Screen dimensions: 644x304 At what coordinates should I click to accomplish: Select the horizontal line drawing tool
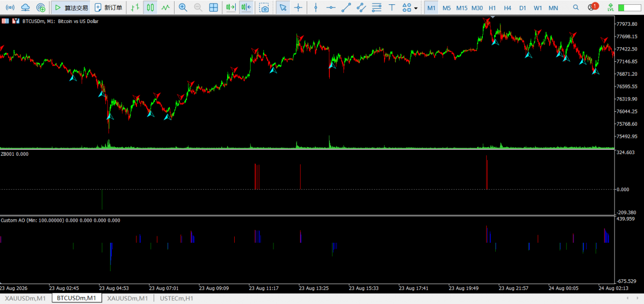pos(331,8)
